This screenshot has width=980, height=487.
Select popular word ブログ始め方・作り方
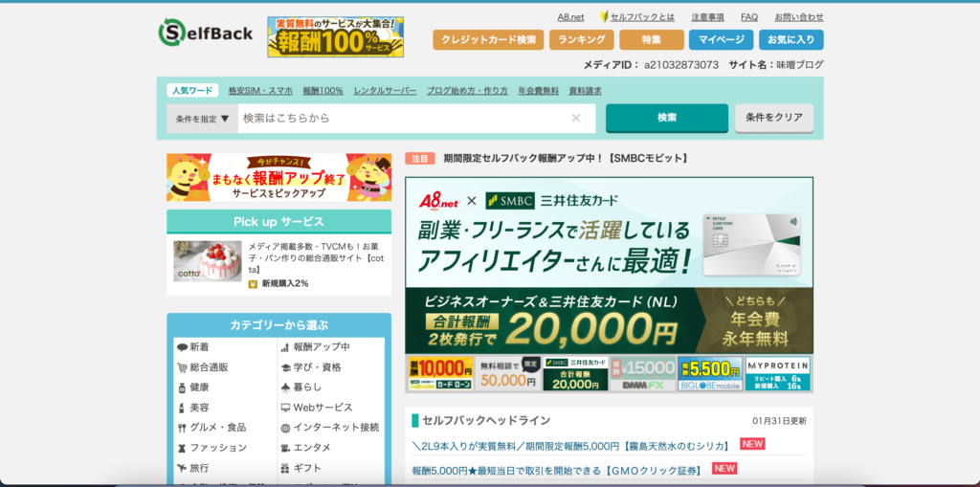coord(467,91)
